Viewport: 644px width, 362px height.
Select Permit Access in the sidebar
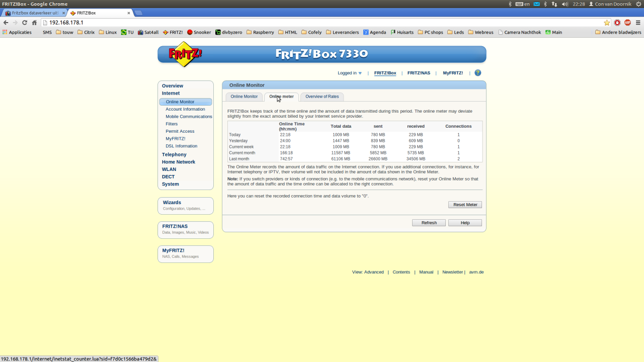click(180, 131)
